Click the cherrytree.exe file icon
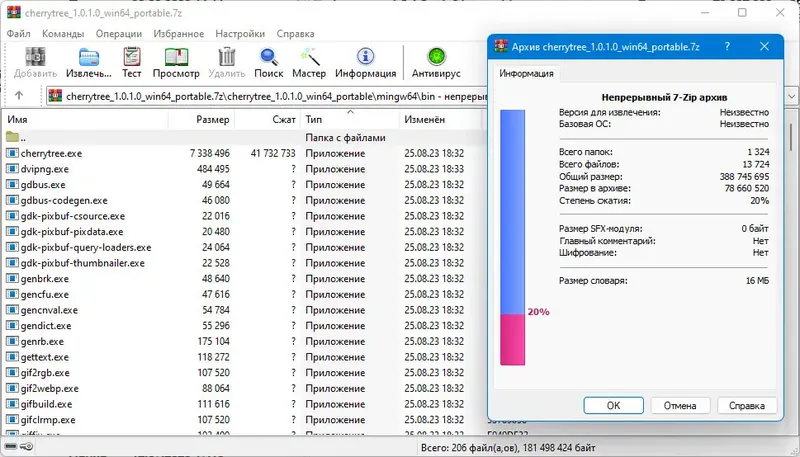 click(12, 153)
